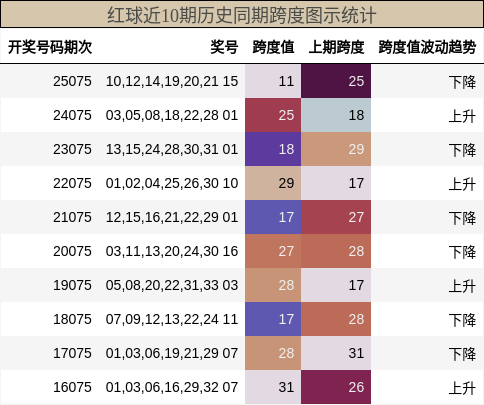484x405 pixels.
Task: Click issue number 20075
Action: pos(72,251)
